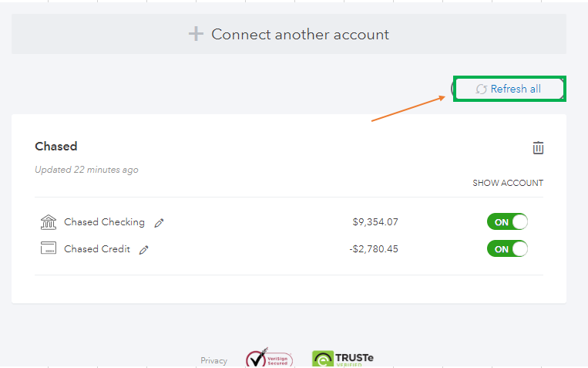Image resolution: width=588 pixels, height=368 pixels.
Task: Select the Chased Checking account name
Action: (104, 222)
